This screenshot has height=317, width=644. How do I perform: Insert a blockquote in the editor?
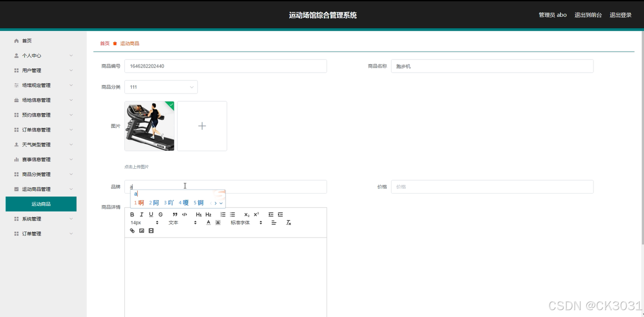coord(175,214)
